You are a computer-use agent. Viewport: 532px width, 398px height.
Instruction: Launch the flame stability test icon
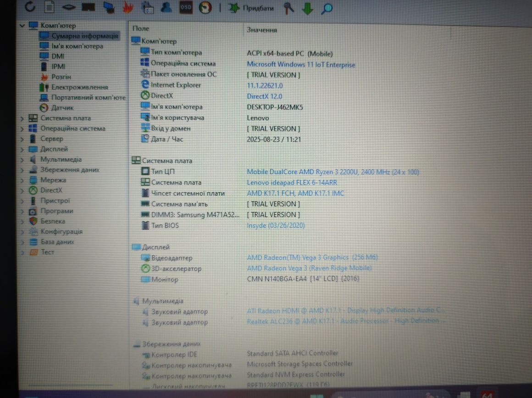coord(128,7)
